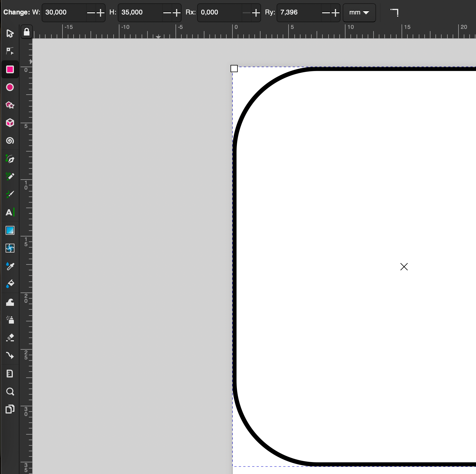Select the Rectangle tool

coord(10,69)
